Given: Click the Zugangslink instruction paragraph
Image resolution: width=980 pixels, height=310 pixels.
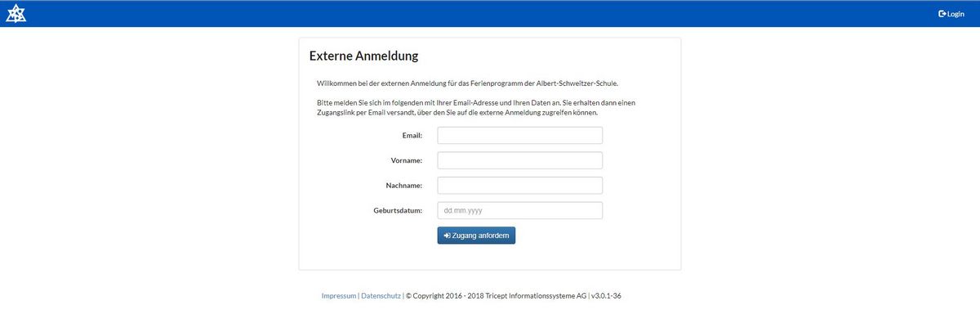Looking at the screenshot, I should tap(475, 107).
